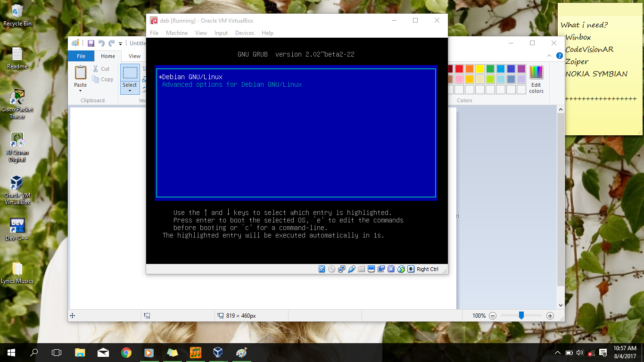The height and width of the screenshot is (362, 644).
Task: Open the VirtualBox Machine menu
Action: [x=177, y=33]
